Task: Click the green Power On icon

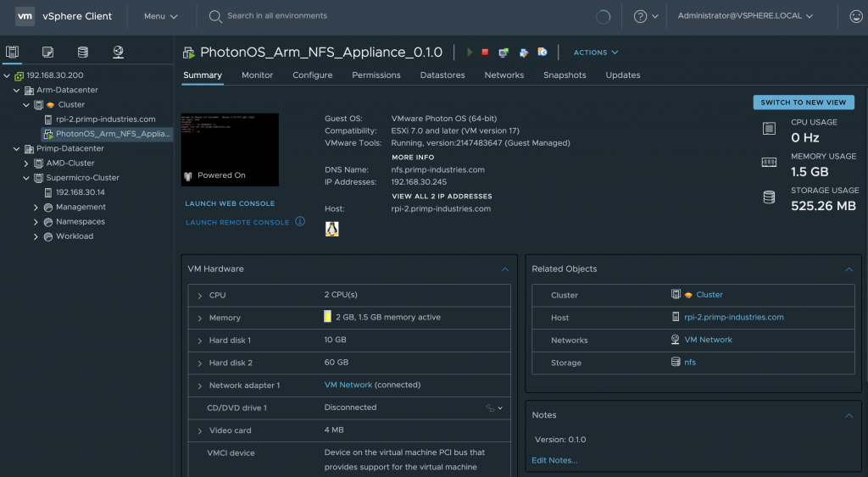Action: click(470, 53)
